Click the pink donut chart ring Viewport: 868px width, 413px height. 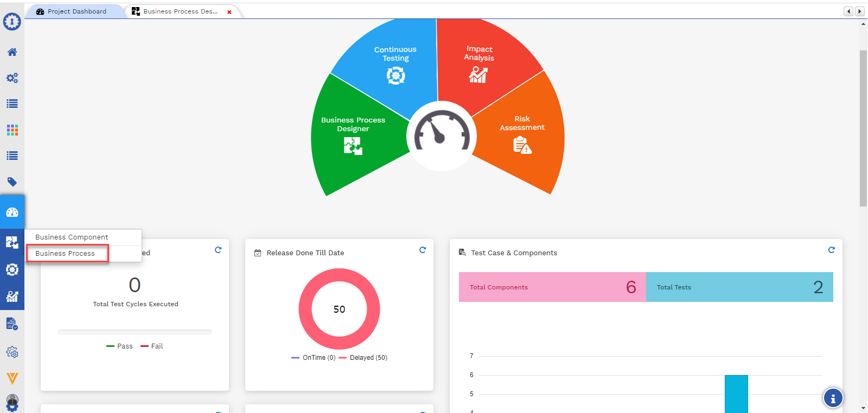305,309
